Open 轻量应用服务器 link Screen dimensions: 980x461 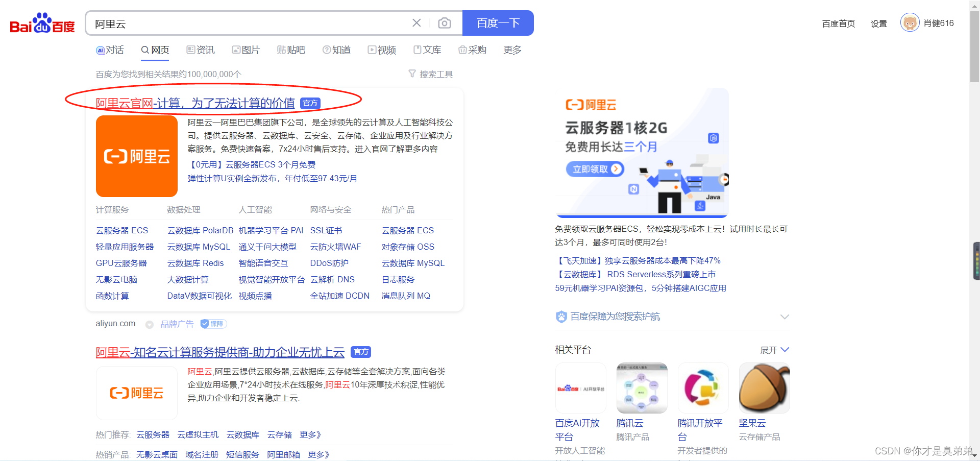(x=125, y=247)
